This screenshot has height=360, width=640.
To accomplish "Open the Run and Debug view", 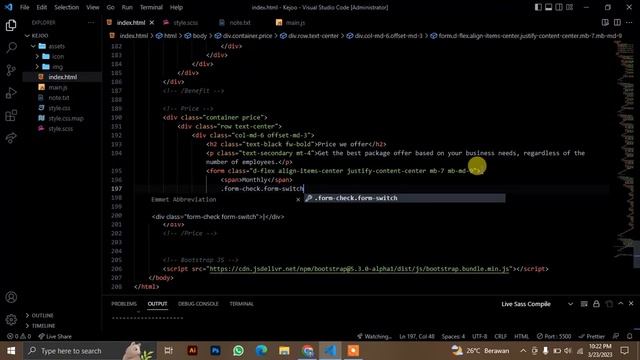I will coord(11,93).
